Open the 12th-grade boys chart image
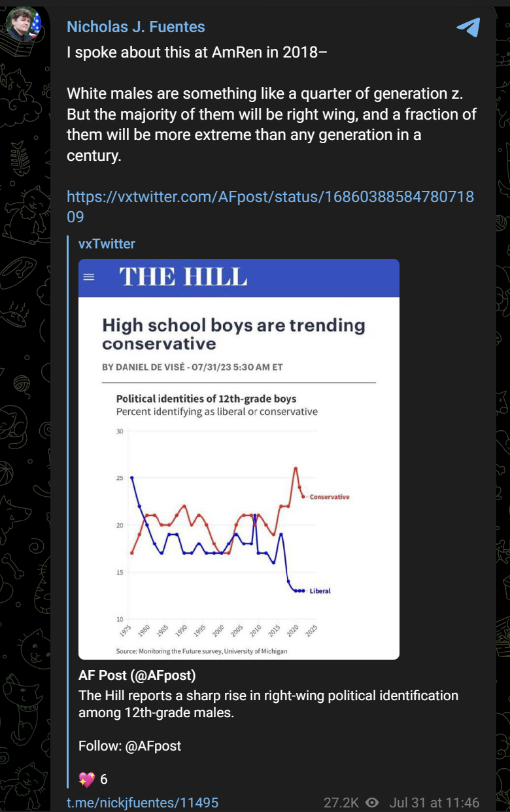This screenshot has width=510, height=812. pos(239,459)
